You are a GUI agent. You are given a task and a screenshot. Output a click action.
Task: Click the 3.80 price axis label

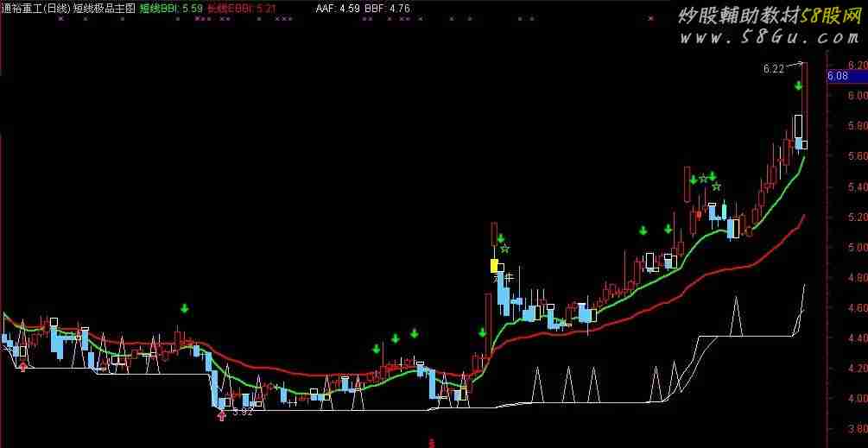(856, 429)
